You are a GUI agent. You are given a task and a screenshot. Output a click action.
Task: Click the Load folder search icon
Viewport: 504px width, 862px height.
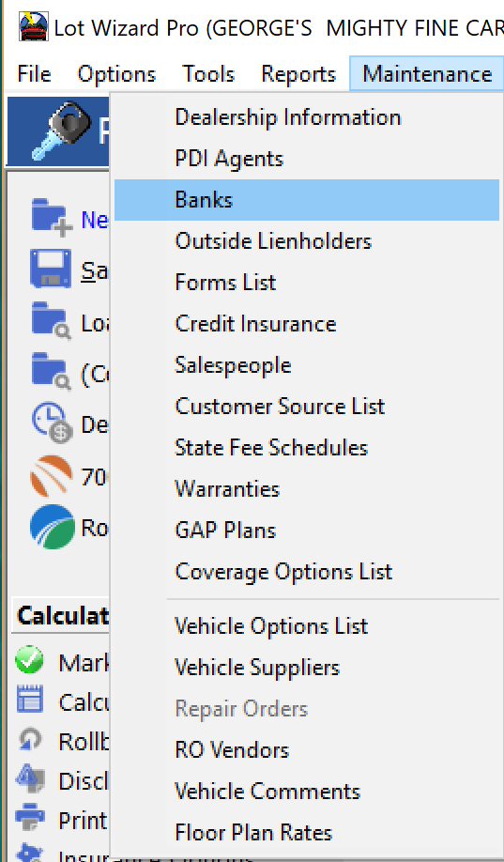point(51,321)
